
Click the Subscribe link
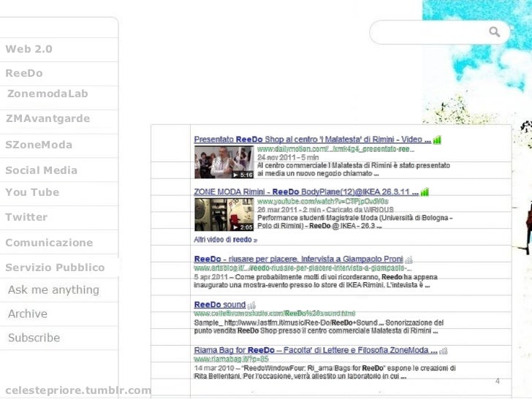click(34, 338)
